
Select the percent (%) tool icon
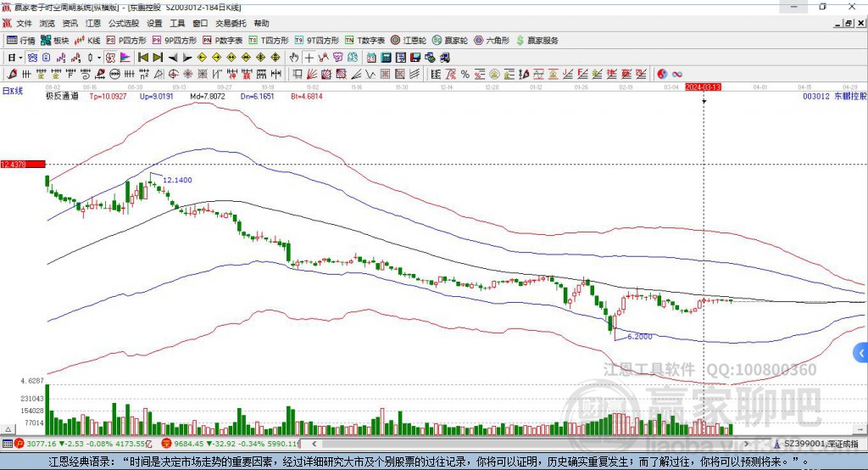tap(465, 75)
